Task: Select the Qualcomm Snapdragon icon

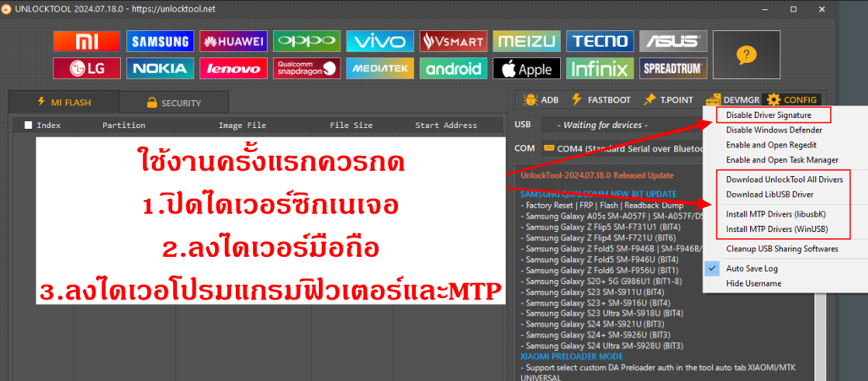Action: click(306, 68)
